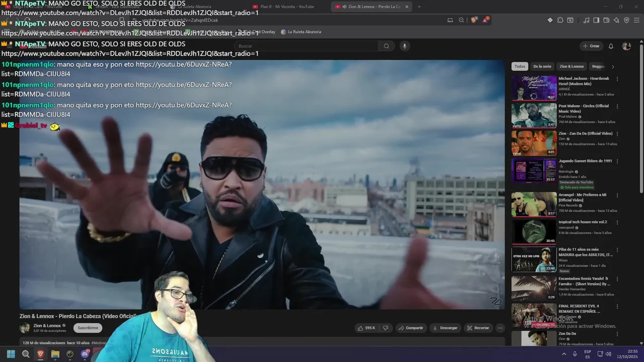The image size is (644, 362).
Task: Open the Brave Wallet icon
Action: point(606,20)
